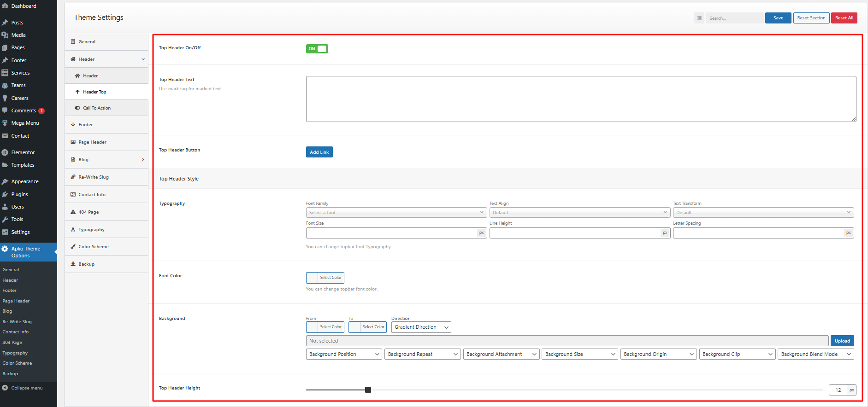This screenshot has height=407, width=868.
Task: Click the Appearance brush icon
Action: (x=5, y=181)
